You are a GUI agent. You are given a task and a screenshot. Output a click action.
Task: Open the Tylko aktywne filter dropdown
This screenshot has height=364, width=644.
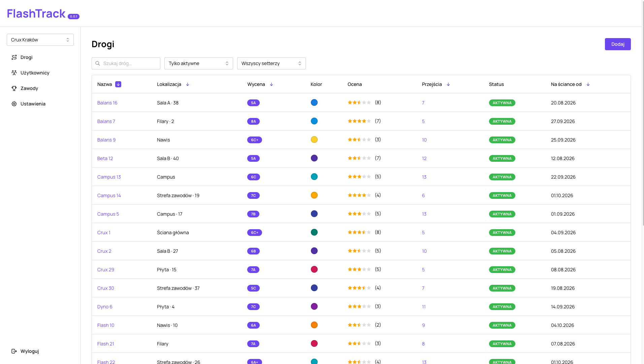pyautogui.click(x=199, y=63)
